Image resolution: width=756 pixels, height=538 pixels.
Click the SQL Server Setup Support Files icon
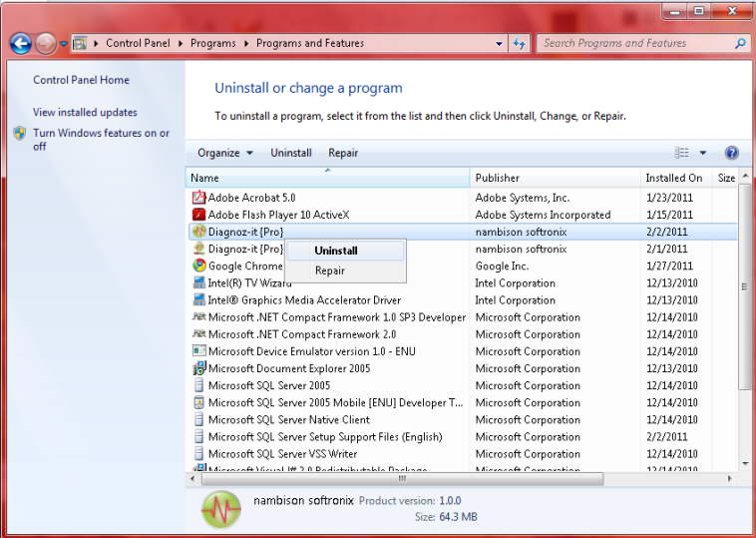(x=198, y=436)
